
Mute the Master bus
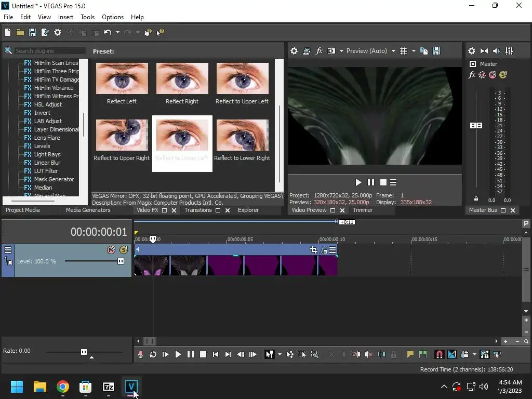tap(493, 75)
